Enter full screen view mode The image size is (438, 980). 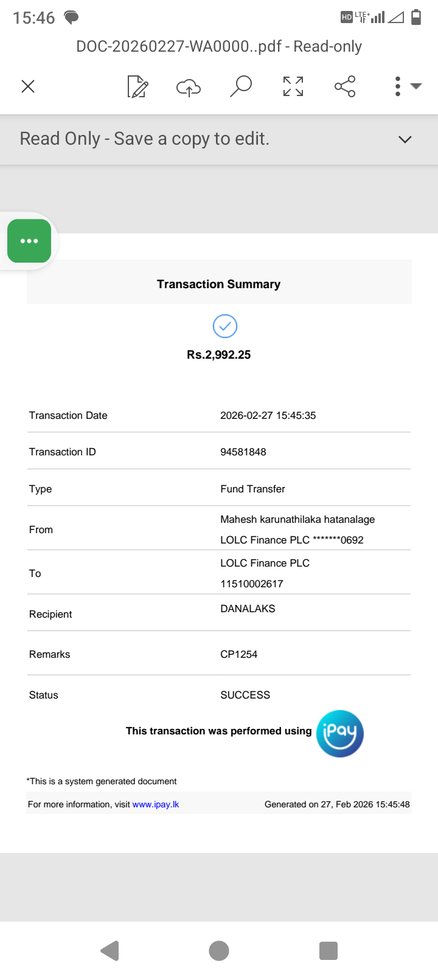pyautogui.click(x=293, y=86)
